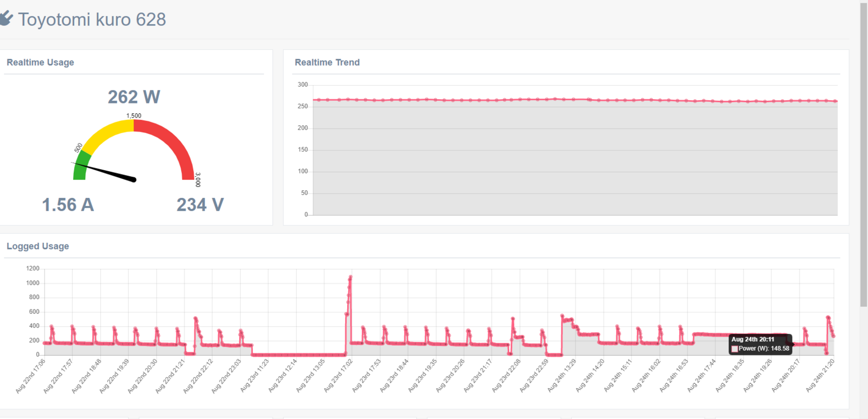This screenshot has width=868, height=419.
Task: Click the Aug 23rd 19:35 axis label
Action: [422, 376]
